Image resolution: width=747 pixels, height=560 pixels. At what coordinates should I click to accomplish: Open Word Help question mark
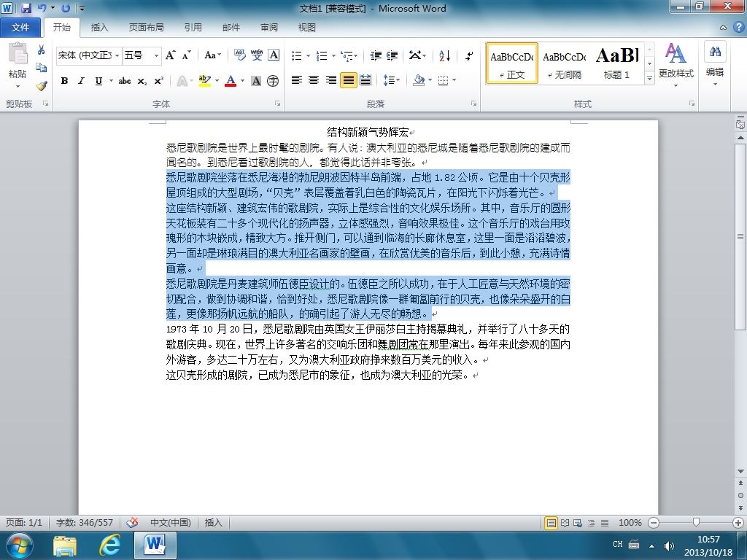tap(738, 28)
